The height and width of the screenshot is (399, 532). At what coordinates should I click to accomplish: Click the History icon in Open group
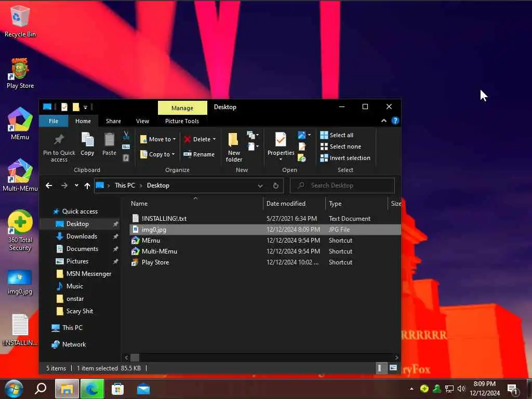302,158
